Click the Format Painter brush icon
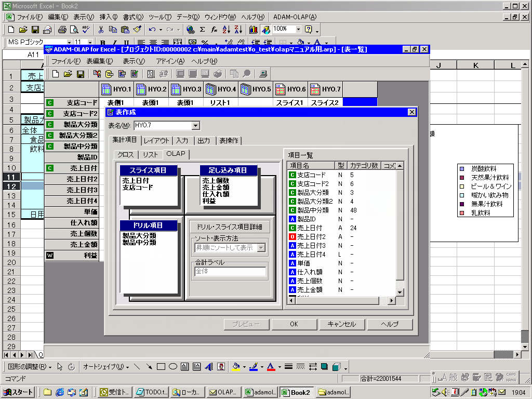 click(137, 30)
